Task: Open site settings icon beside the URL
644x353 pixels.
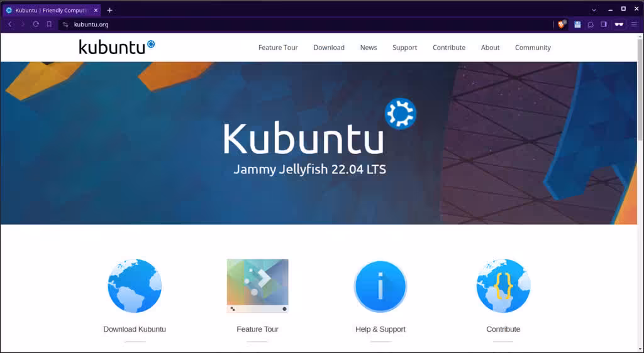Action: click(65, 24)
